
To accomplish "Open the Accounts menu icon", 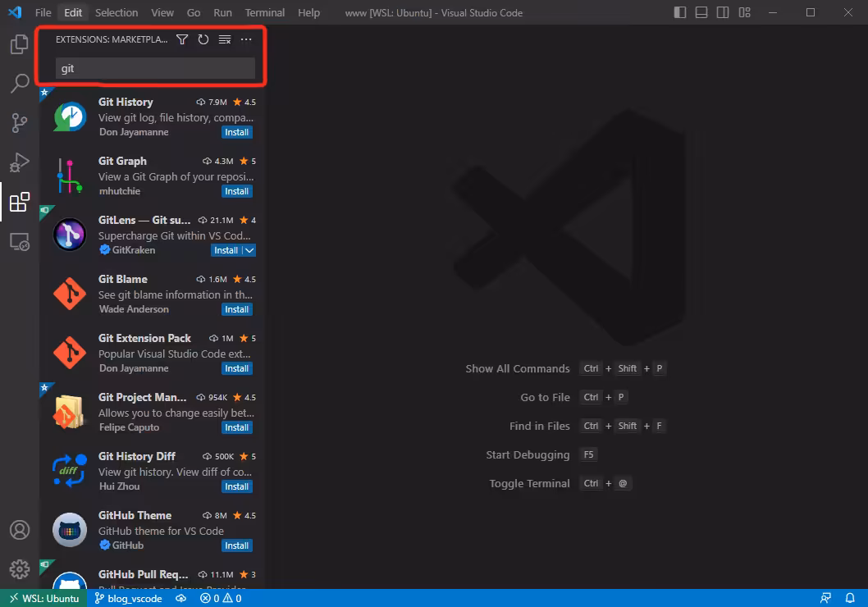I will tap(20, 530).
